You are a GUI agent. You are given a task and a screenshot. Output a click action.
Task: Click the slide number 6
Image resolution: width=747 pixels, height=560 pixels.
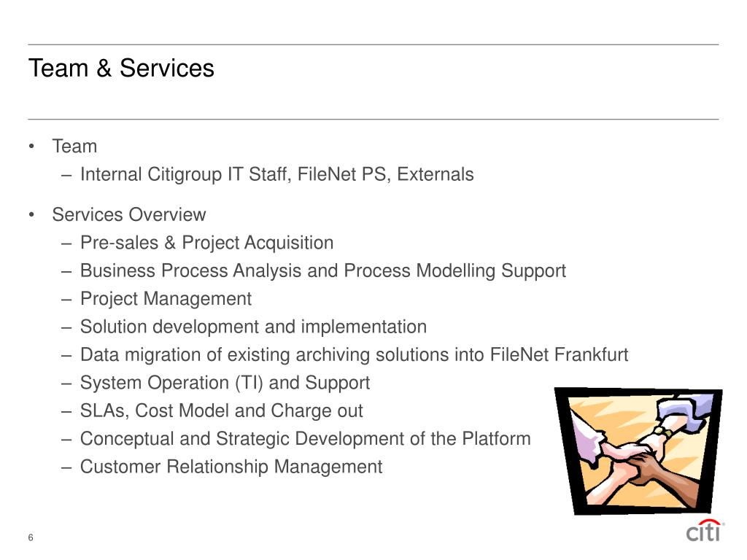coord(31,537)
